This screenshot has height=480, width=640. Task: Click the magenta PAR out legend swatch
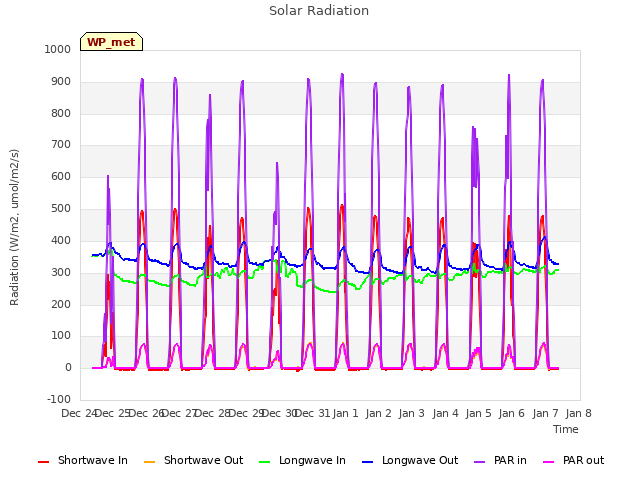click(549, 462)
